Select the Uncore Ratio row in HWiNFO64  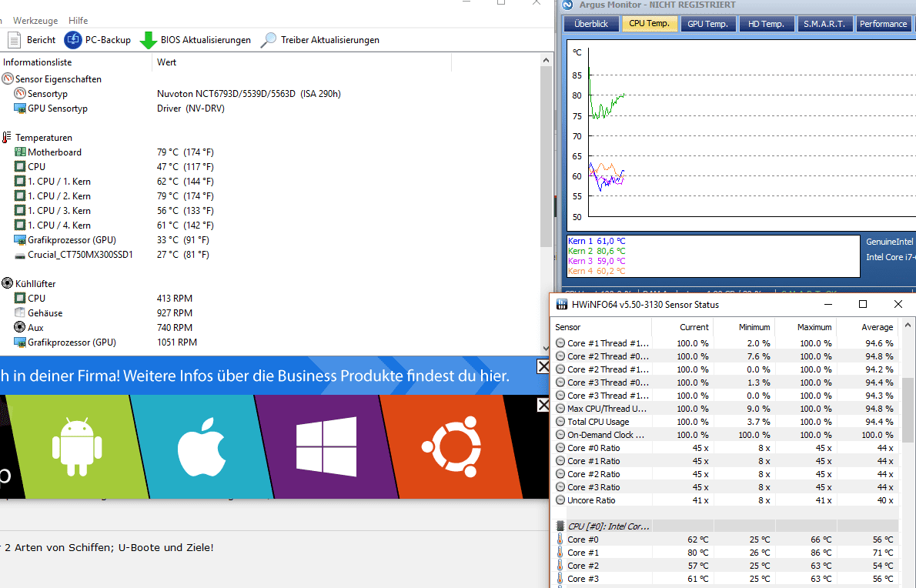pos(725,500)
